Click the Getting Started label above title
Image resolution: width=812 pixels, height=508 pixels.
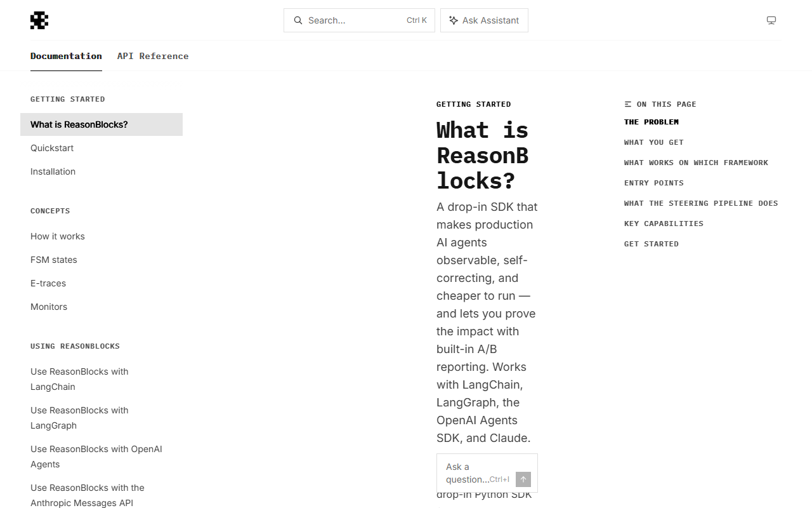(474, 104)
